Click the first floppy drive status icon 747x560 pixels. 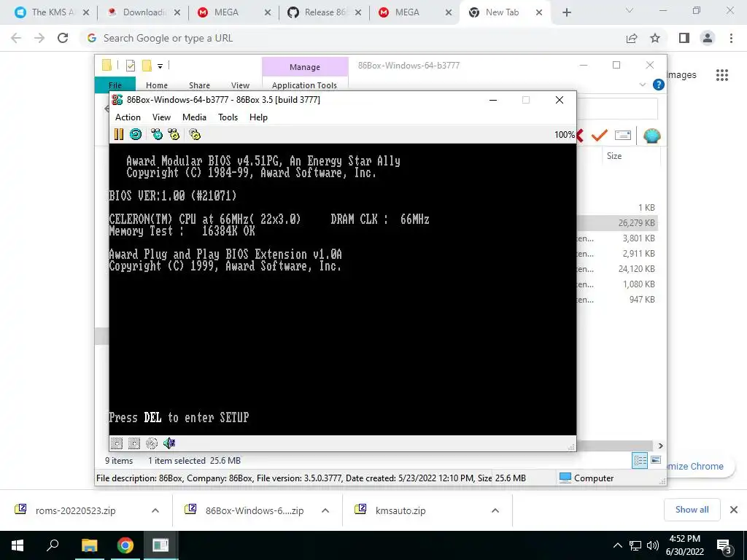pyautogui.click(x=117, y=443)
